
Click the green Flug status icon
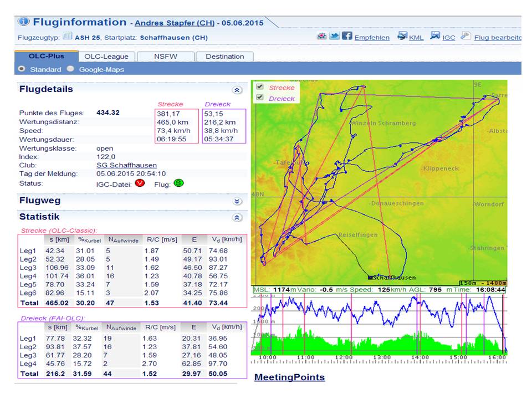pos(178,183)
